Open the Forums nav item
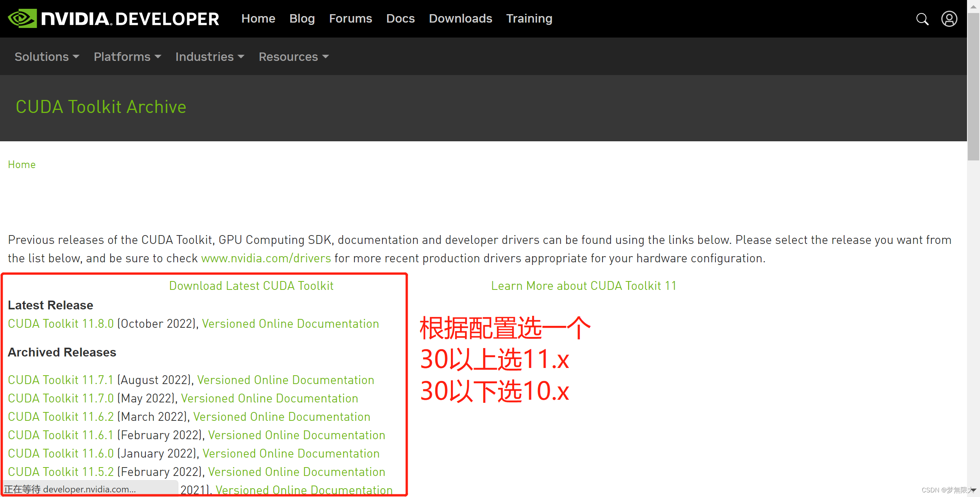 (350, 18)
